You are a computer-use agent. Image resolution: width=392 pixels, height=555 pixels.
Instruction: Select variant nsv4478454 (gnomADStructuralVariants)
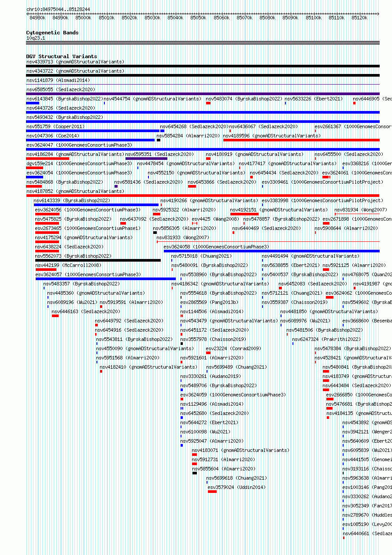pos(186,163)
